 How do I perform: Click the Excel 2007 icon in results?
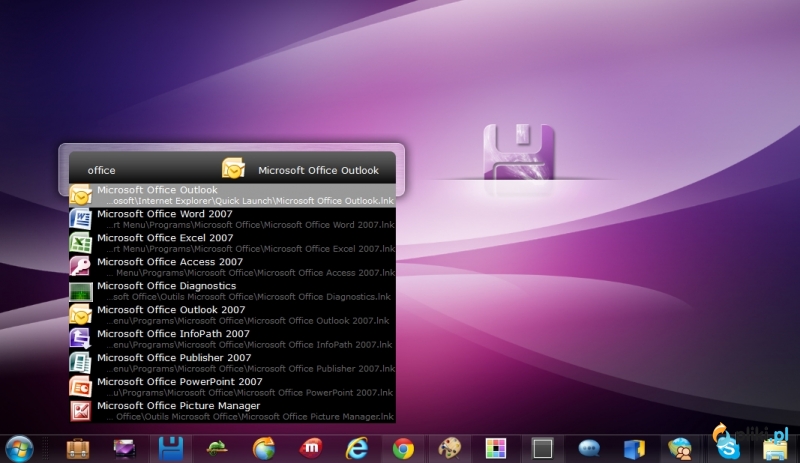click(x=81, y=243)
